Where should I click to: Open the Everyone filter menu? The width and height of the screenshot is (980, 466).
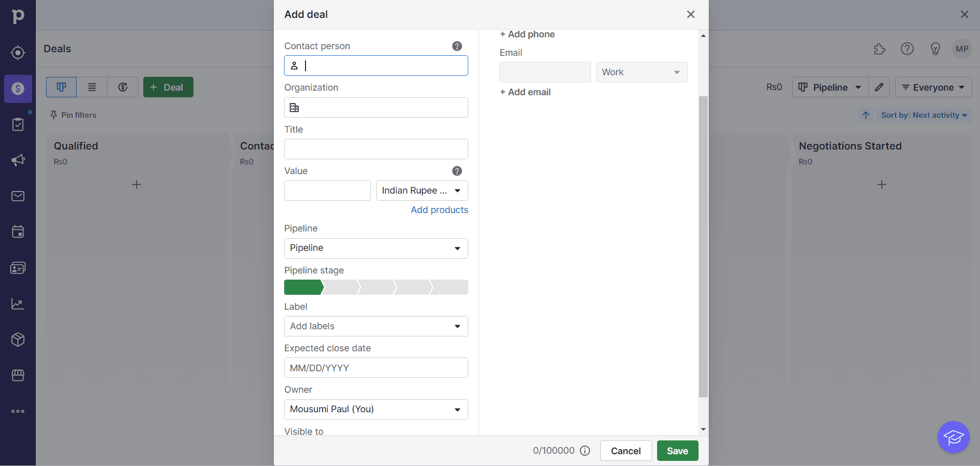(932, 87)
